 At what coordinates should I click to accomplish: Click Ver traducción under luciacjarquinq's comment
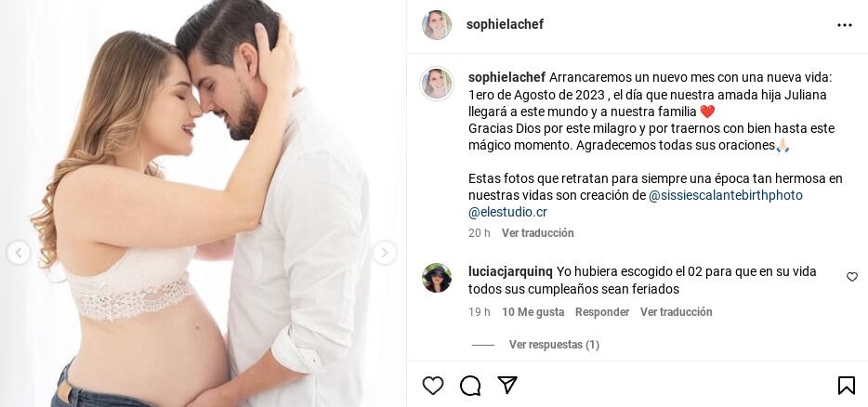point(676,312)
